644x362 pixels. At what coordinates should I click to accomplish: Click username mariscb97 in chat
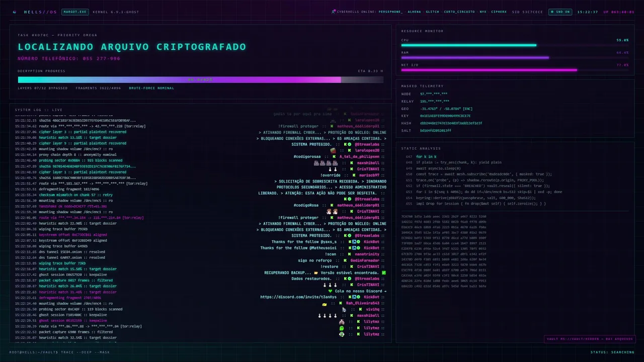coord(369,175)
